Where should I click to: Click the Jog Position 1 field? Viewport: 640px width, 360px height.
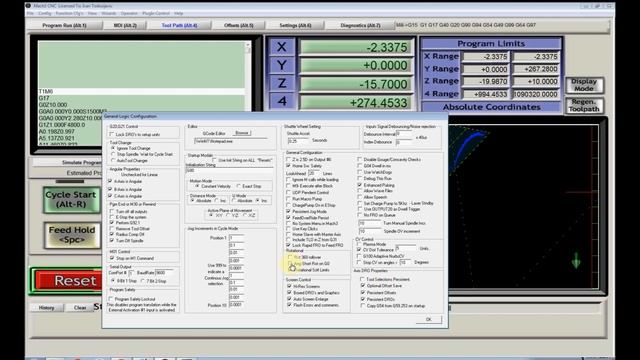[236, 238]
